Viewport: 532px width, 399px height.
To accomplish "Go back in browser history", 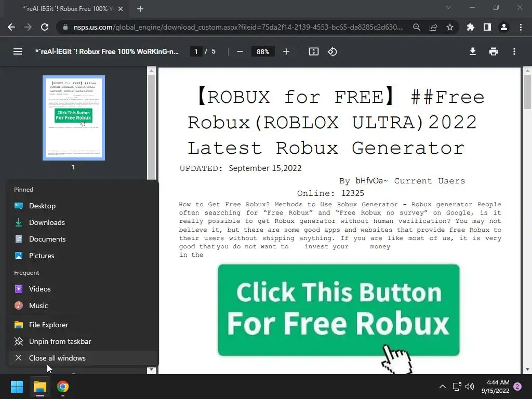I will click(11, 27).
